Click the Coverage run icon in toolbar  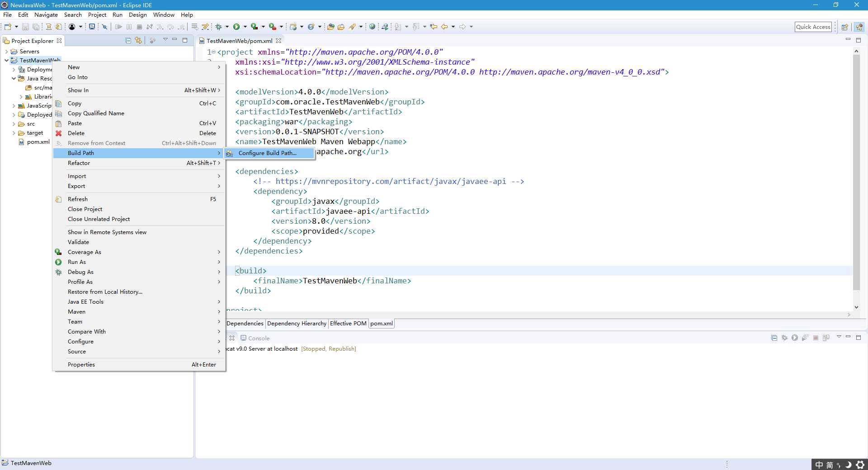[x=255, y=27]
